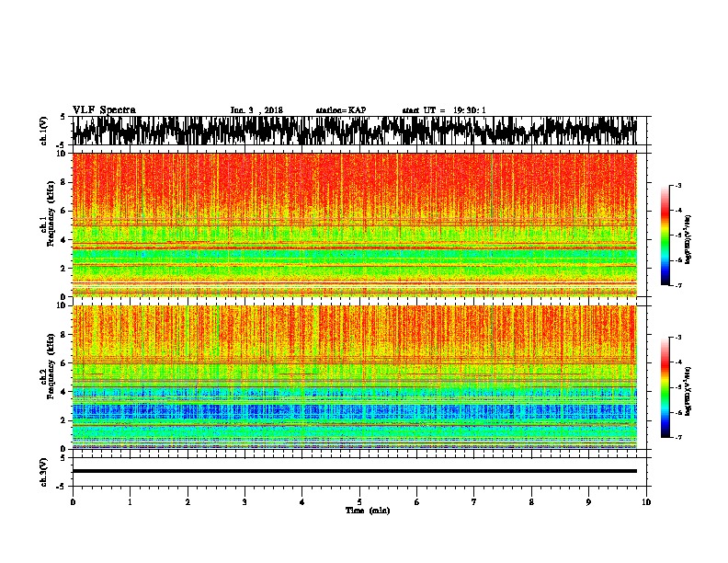
Task: Click the "ch.3(V)" axis label
Action: click(x=44, y=473)
